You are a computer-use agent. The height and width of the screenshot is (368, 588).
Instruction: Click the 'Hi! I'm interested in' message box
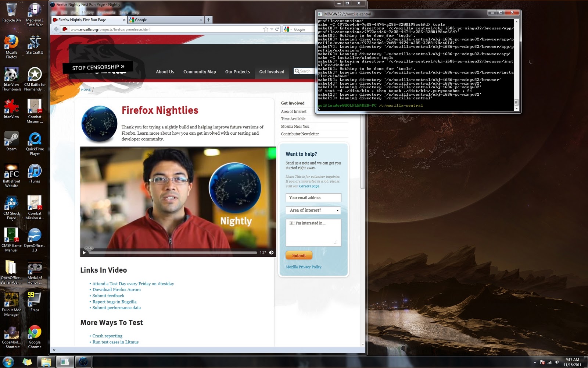click(x=313, y=233)
